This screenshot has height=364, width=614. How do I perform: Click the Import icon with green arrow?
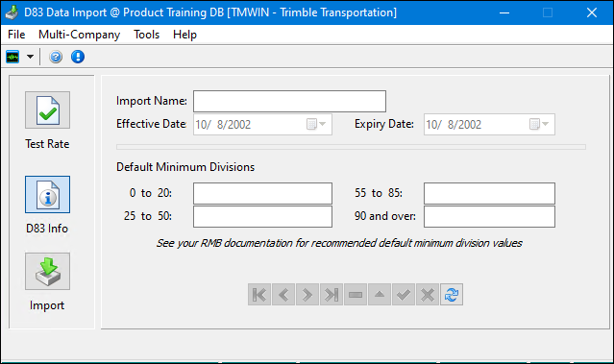point(47,271)
